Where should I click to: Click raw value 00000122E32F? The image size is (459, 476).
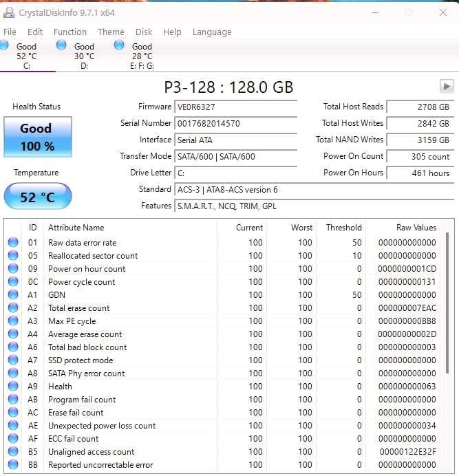coord(408,452)
